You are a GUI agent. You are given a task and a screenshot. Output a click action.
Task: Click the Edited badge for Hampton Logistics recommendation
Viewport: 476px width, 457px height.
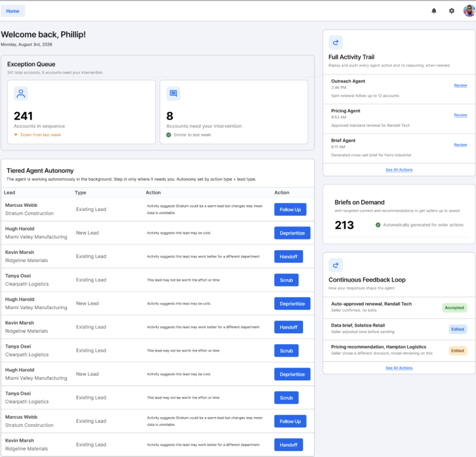pos(457,351)
